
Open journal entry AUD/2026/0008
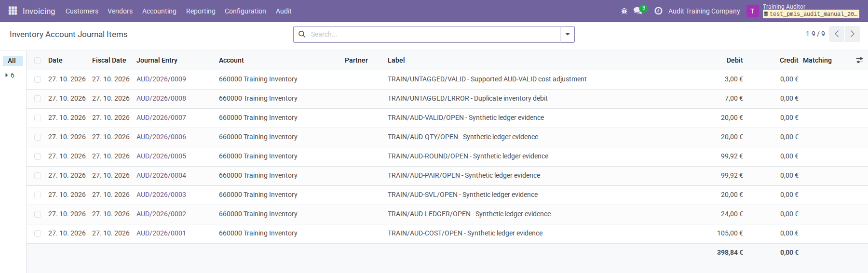(161, 98)
